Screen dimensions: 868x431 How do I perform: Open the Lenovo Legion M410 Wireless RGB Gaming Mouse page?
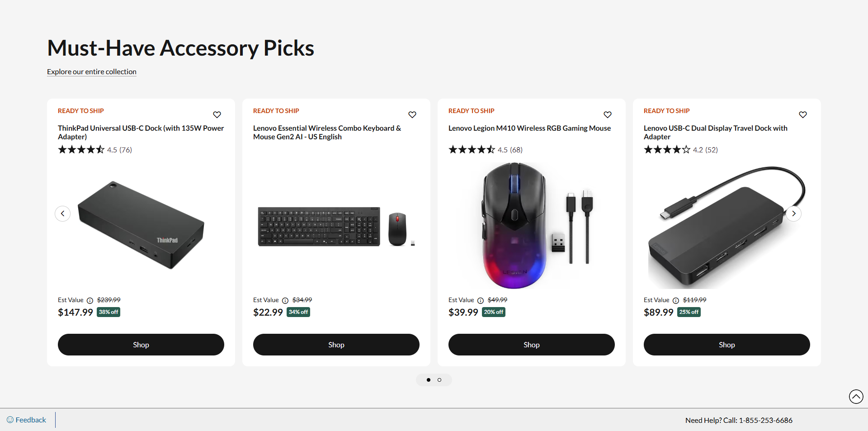click(529, 128)
